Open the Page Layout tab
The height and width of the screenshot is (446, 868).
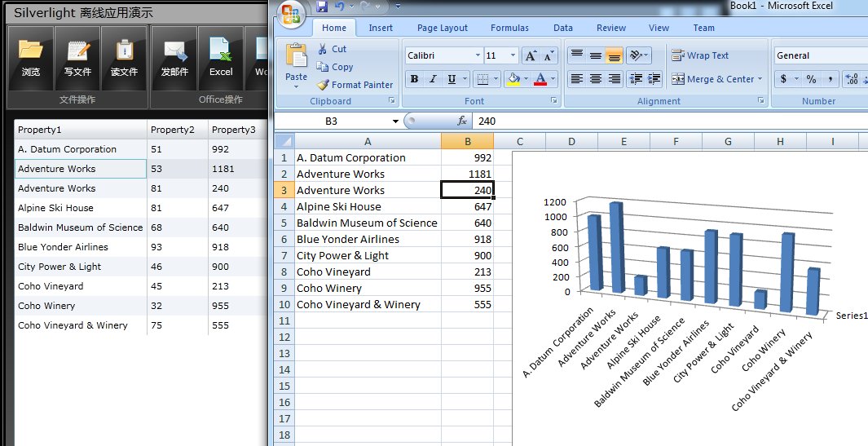tap(443, 28)
